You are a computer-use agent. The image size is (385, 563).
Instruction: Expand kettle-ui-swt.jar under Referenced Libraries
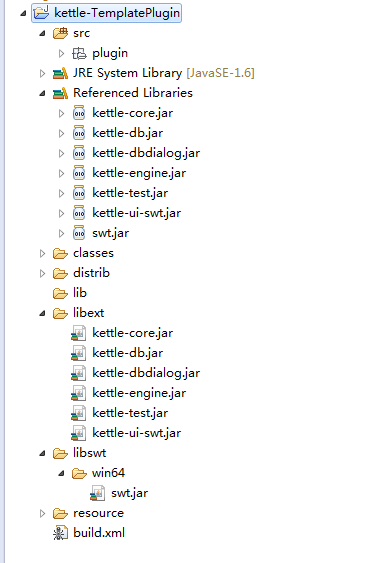tap(61, 214)
